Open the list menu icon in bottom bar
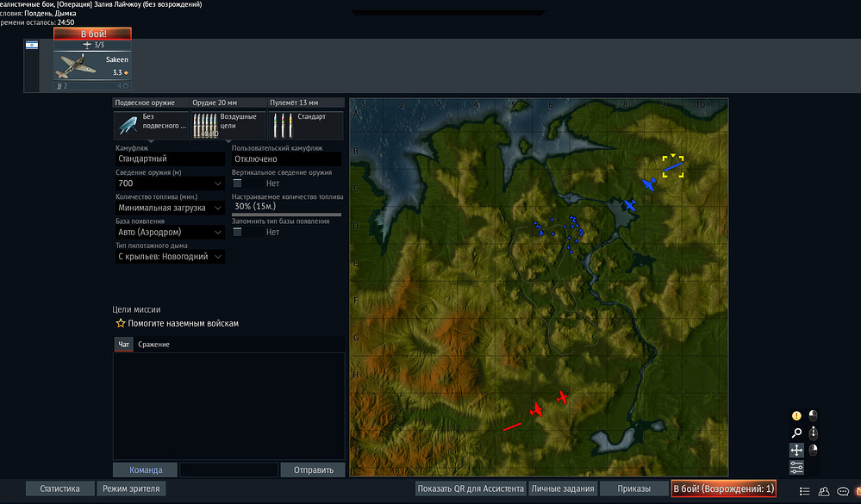The image size is (861, 504). coord(804,491)
